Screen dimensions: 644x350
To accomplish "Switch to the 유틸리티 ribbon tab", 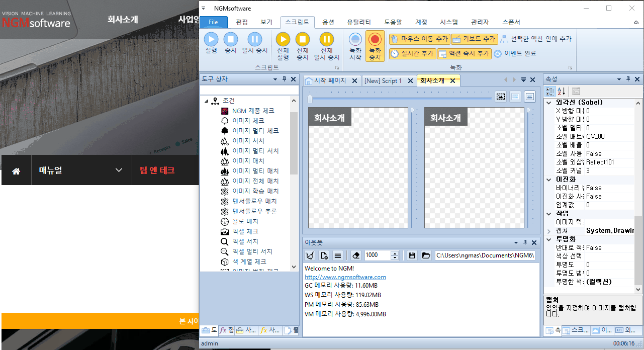I will 359,22.
